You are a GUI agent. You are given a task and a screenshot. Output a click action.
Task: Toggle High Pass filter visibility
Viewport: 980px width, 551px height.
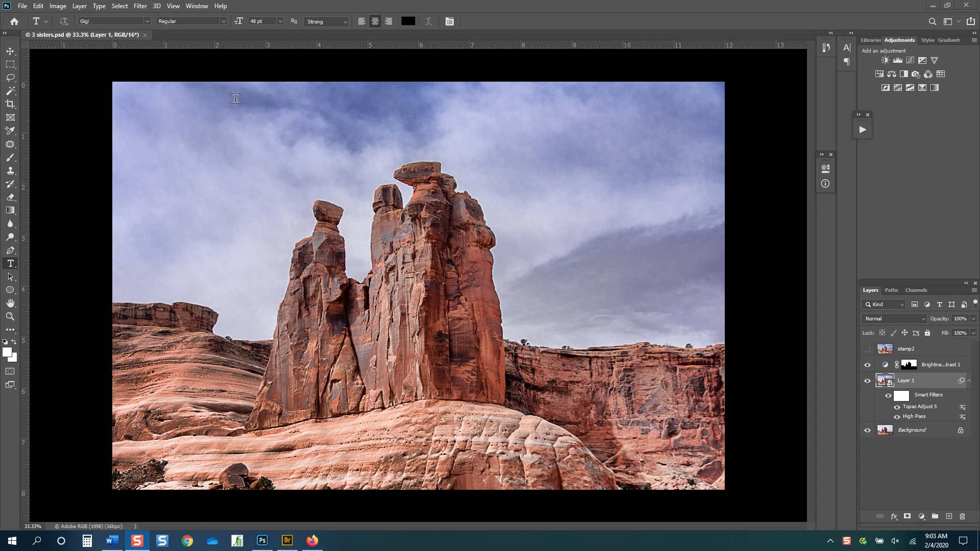[x=897, y=417]
